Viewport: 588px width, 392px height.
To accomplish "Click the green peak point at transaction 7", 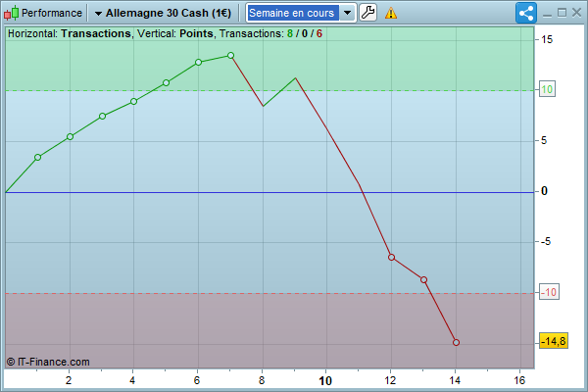I will [231, 56].
